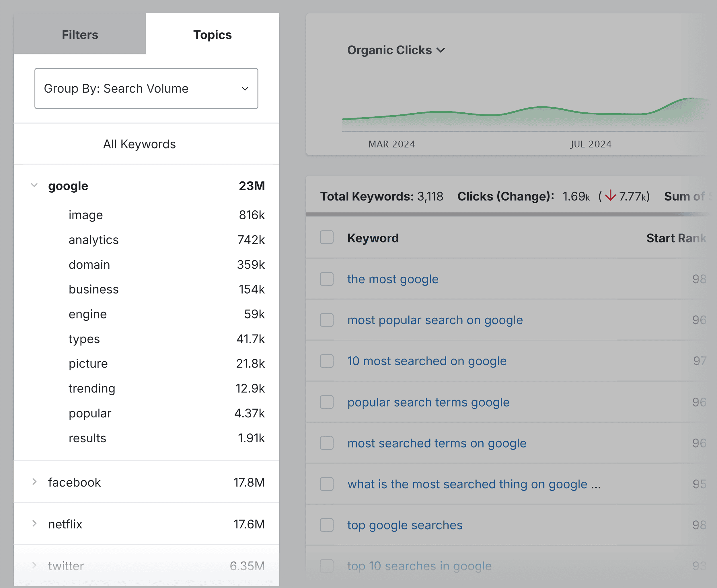Open 'what is the most searched thing on google'

(x=474, y=484)
